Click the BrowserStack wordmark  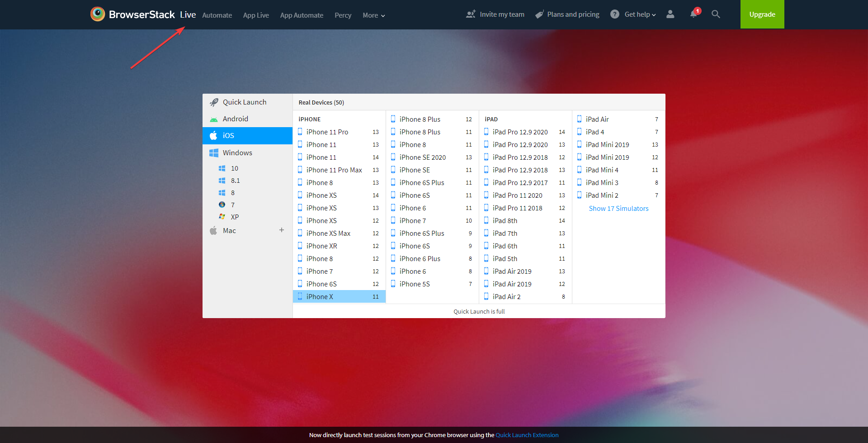coord(142,14)
